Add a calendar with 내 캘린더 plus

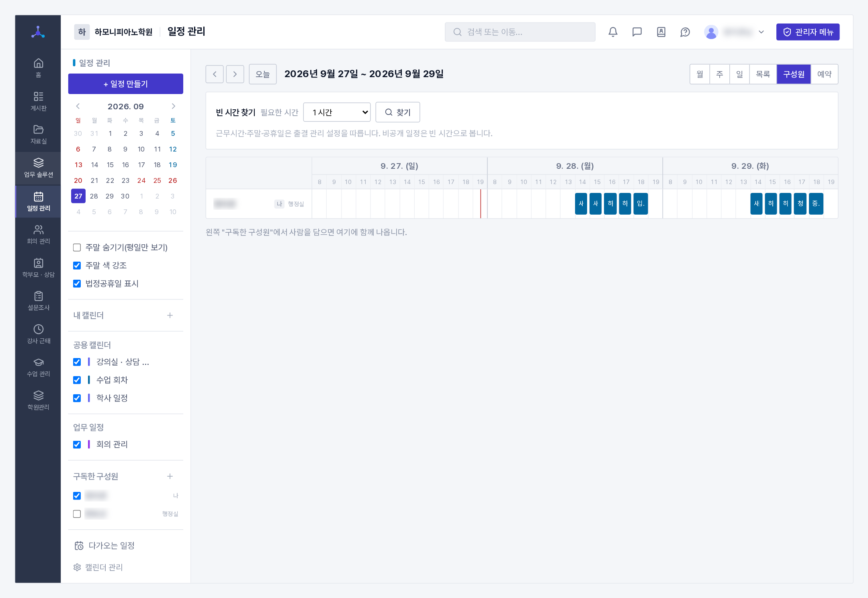(x=170, y=315)
